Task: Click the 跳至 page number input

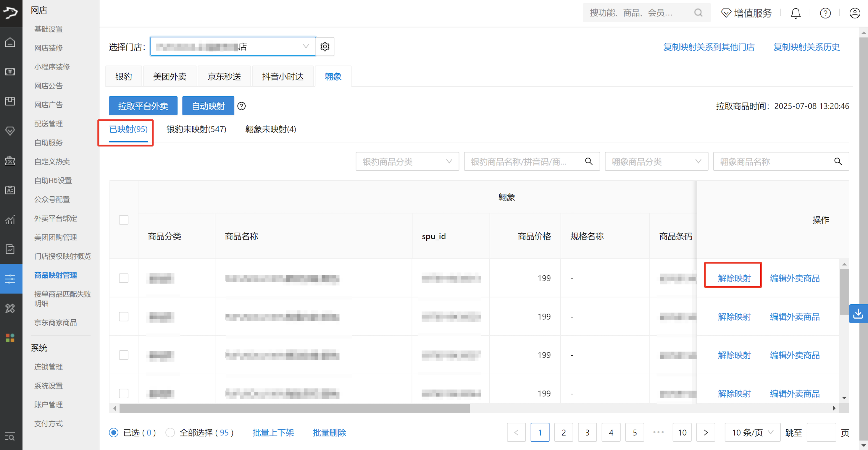Action: tap(821, 433)
